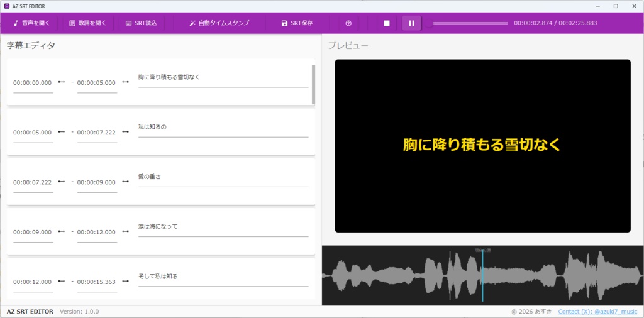The width and height of the screenshot is (644, 318).
Task: Edit start time 00:00:00.000 field
Action: coord(33,83)
